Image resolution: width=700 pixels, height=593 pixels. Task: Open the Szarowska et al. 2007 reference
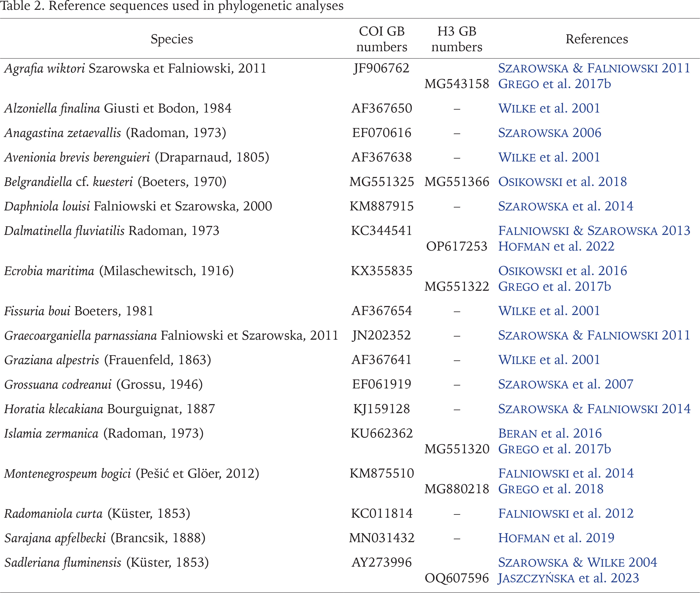(x=566, y=384)
